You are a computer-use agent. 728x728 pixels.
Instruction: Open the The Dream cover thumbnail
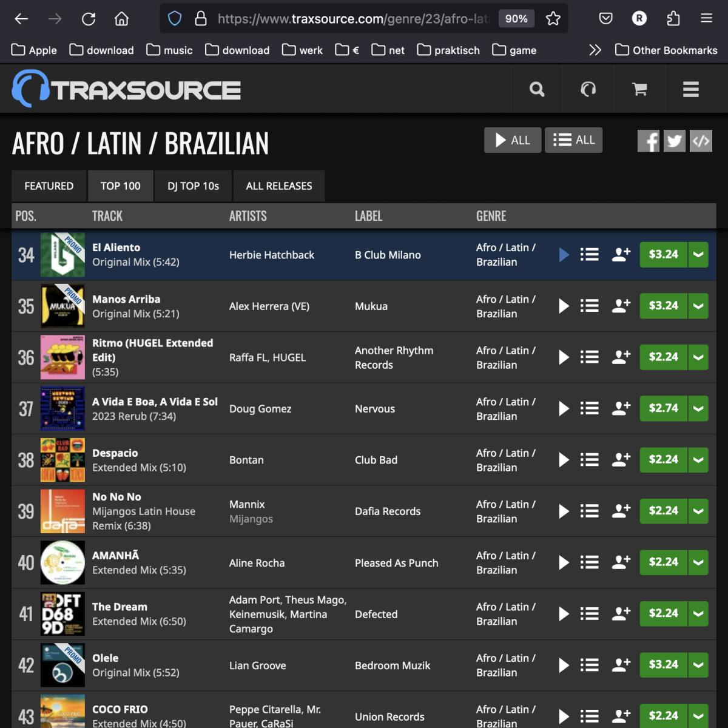pyautogui.click(x=62, y=613)
